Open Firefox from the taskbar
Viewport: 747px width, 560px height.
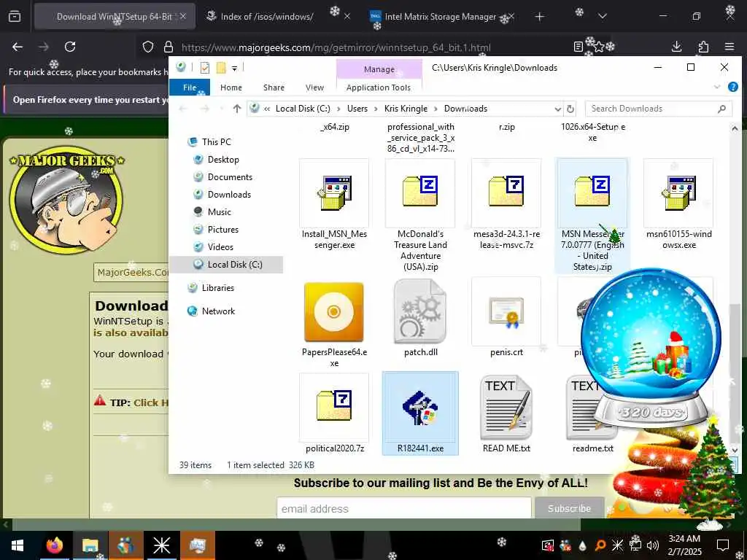pyautogui.click(x=54, y=545)
